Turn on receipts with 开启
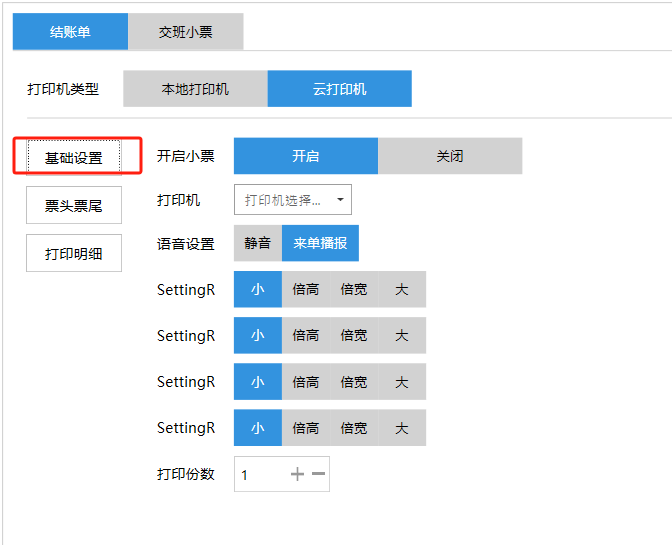This screenshot has height=545, width=672. 306,156
